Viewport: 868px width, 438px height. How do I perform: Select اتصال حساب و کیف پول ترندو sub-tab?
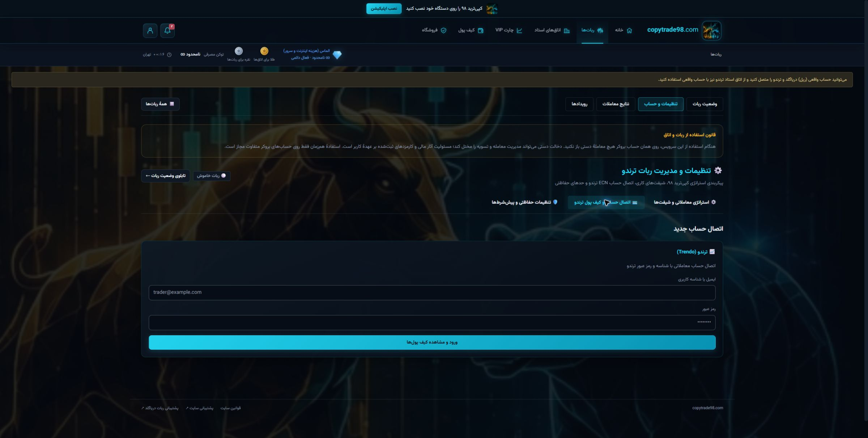(x=606, y=202)
